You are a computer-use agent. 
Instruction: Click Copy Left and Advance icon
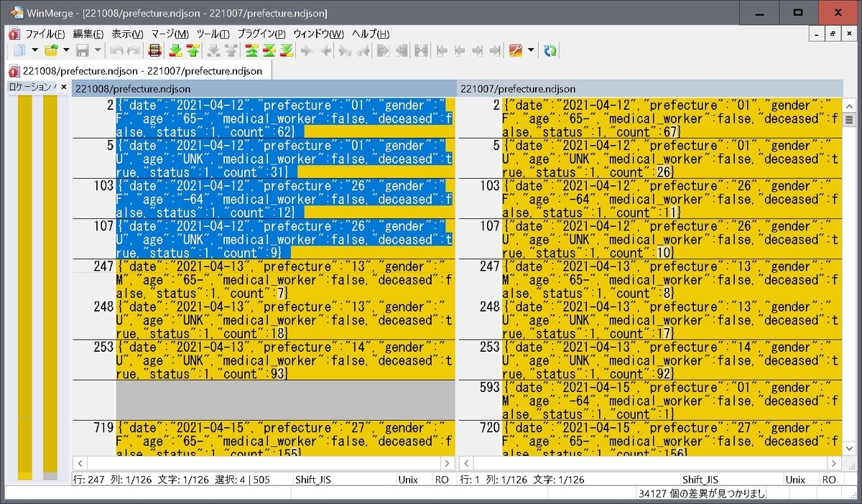point(363,50)
